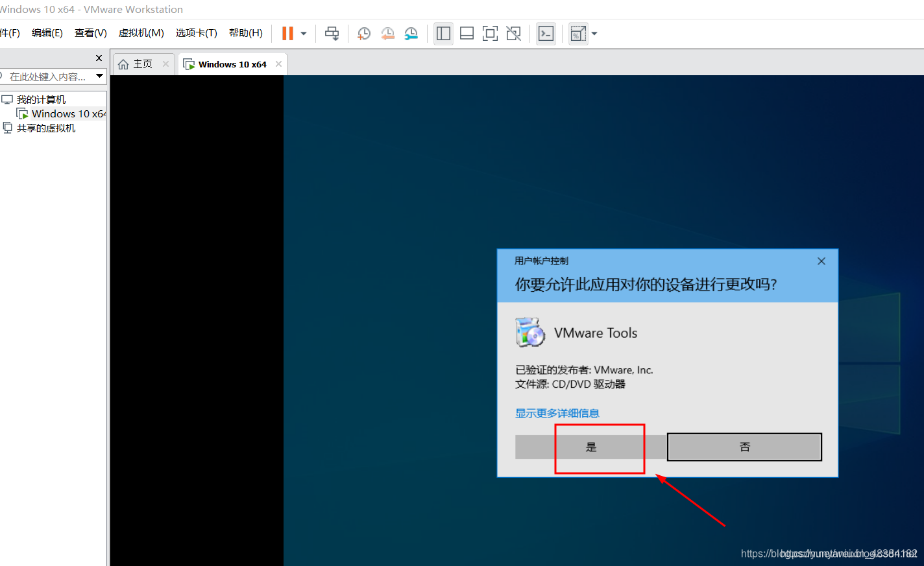
Task: Select 我的计算机 in the library tree
Action: (x=41, y=99)
